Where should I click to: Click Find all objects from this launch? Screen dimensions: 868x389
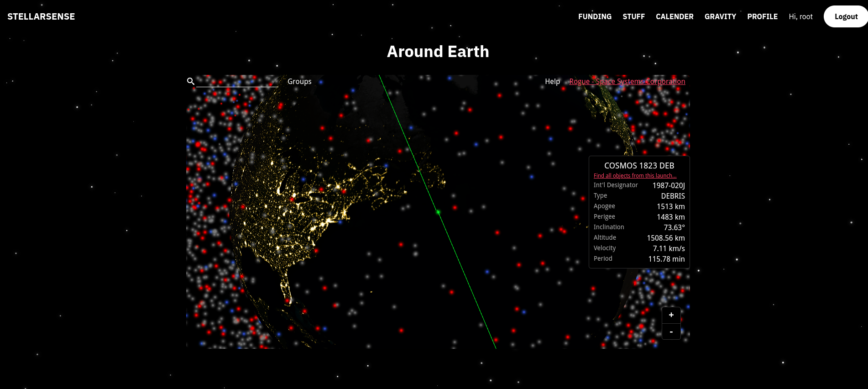tap(635, 176)
